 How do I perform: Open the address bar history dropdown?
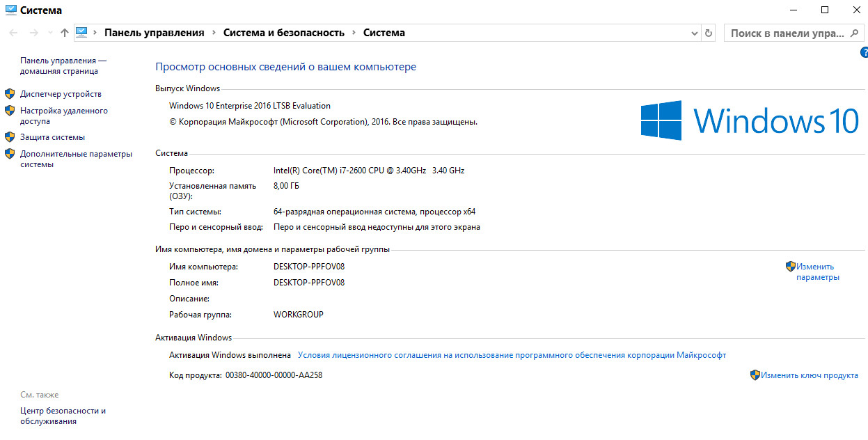click(694, 33)
